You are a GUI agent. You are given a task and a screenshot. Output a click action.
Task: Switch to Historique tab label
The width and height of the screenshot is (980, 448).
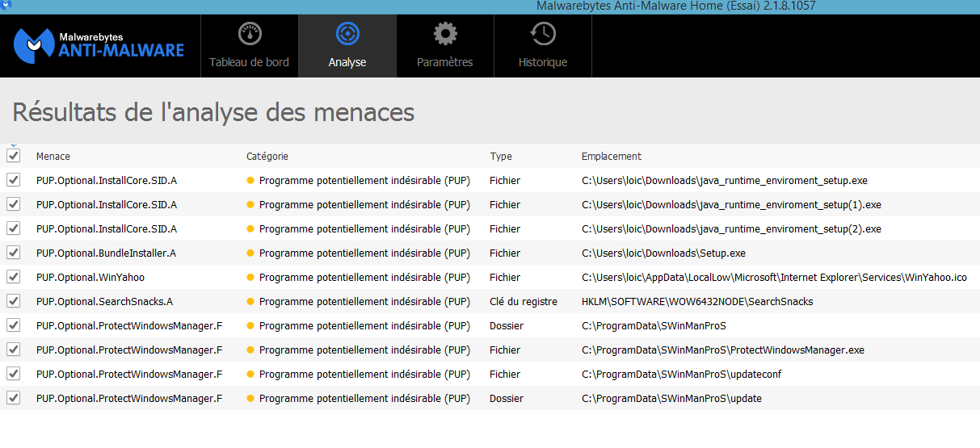click(x=543, y=62)
